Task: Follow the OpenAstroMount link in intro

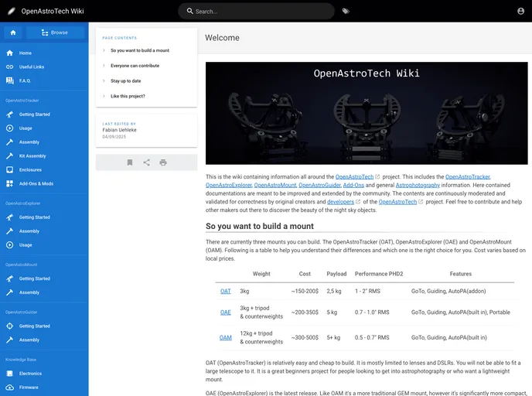Action: click(x=275, y=185)
